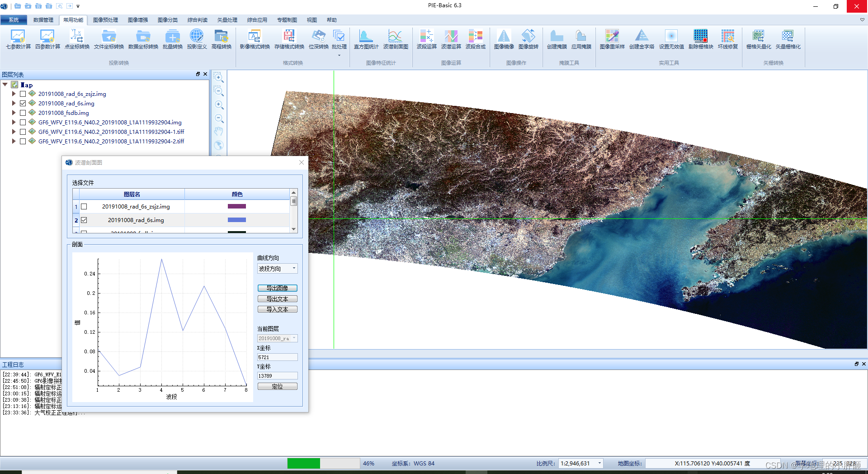Screen dimensions: 868x474
Task: Click blue color swatch for rad_6s.img
Action: point(237,220)
